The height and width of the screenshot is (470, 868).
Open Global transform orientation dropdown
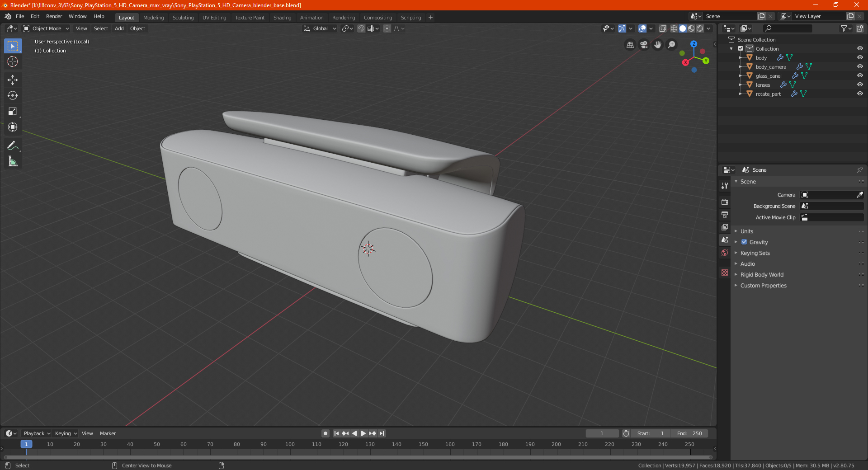point(320,28)
